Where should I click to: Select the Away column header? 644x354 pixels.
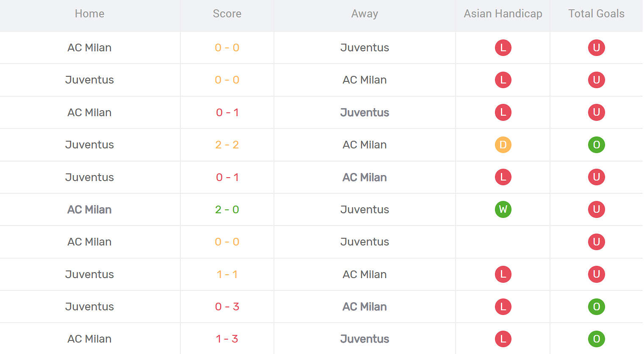click(365, 14)
